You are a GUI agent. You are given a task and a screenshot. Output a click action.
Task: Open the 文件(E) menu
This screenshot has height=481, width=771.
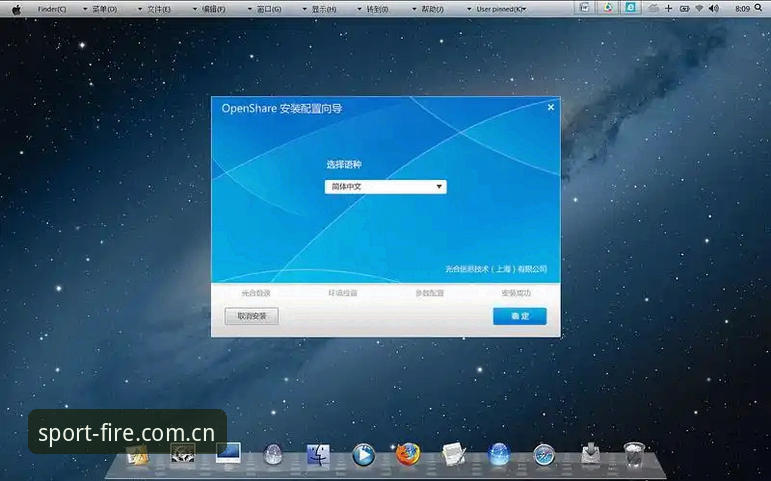click(x=159, y=9)
